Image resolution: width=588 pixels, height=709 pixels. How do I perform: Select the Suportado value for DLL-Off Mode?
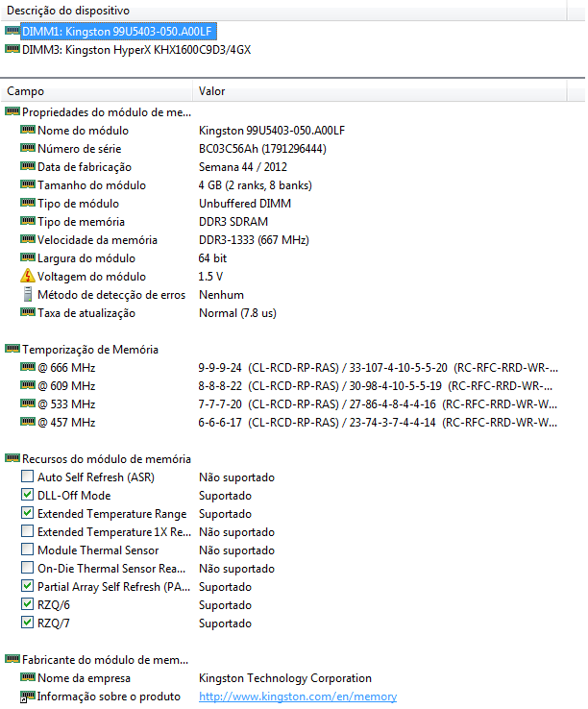pos(225,496)
